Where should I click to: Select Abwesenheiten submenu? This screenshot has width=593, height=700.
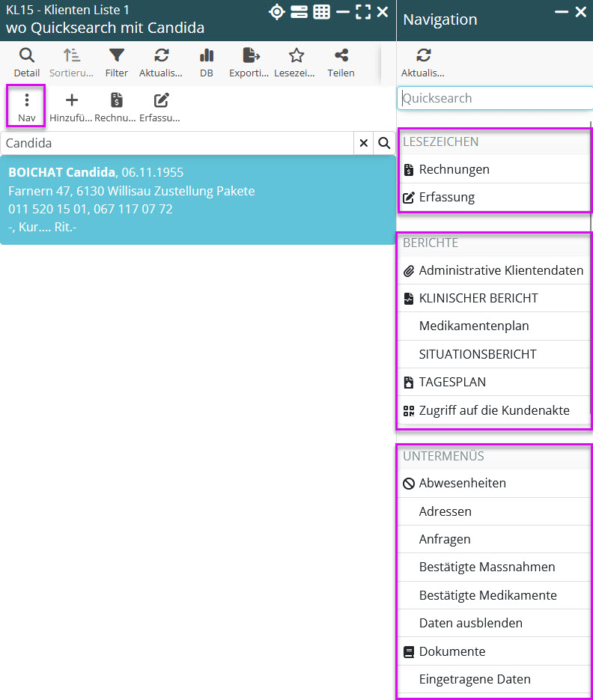click(462, 483)
